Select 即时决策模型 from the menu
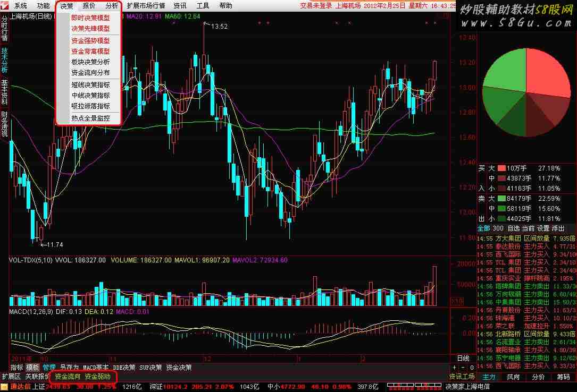The image size is (577, 392). 90,18
